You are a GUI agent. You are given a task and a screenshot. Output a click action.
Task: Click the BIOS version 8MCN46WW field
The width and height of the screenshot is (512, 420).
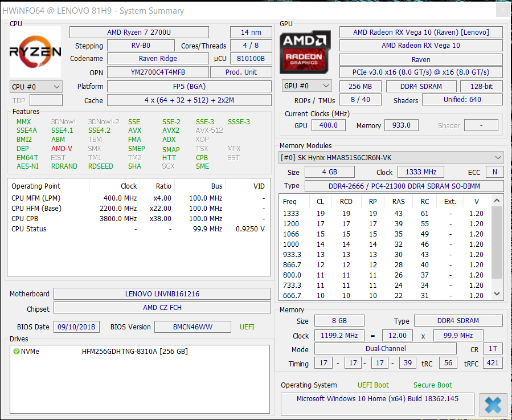coord(192,327)
